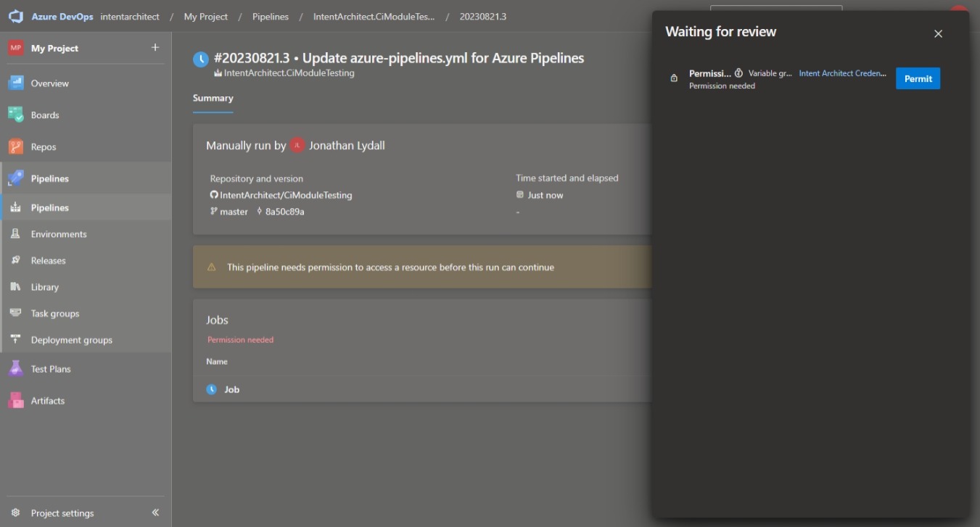Click the GitHub icon beside repository name
Image resolution: width=980 pixels, height=527 pixels.
click(x=214, y=195)
